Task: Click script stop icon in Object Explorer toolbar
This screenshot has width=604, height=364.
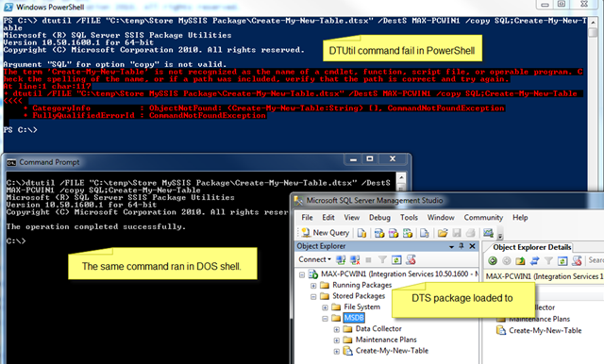Action: coord(411,260)
